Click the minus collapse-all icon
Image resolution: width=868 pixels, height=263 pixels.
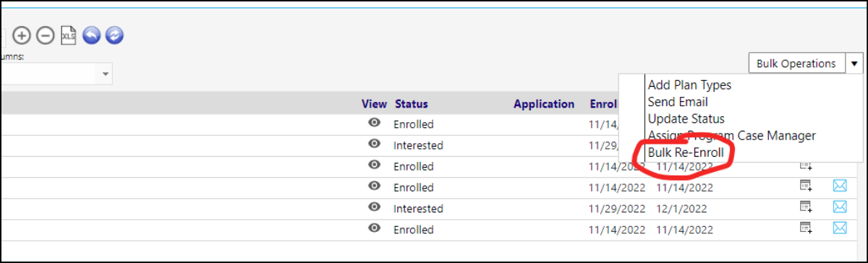pyautogui.click(x=45, y=35)
